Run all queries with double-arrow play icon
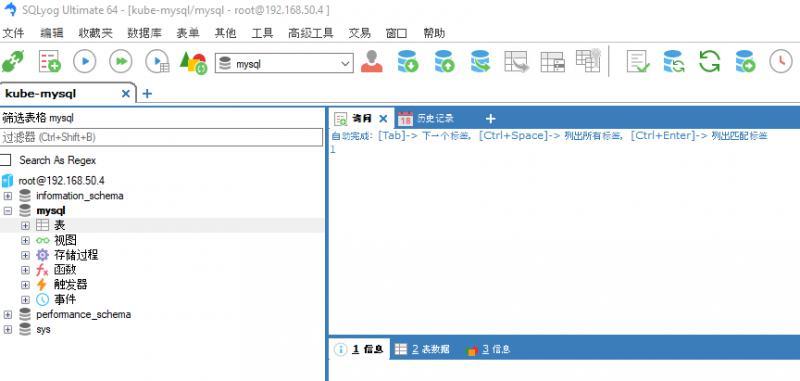Image resolution: width=800 pixels, height=381 pixels. pyautogui.click(x=121, y=62)
